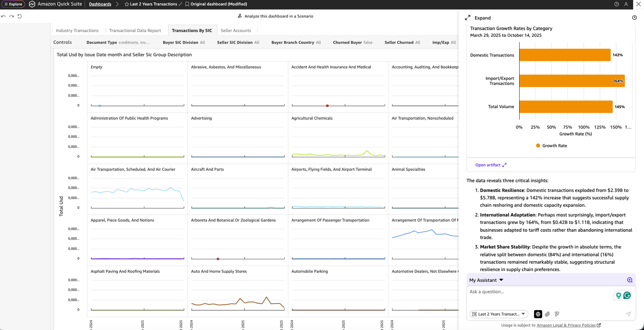Switch to the Seller Accounts tab
Screen dimensions: 644x330
point(236,31)
